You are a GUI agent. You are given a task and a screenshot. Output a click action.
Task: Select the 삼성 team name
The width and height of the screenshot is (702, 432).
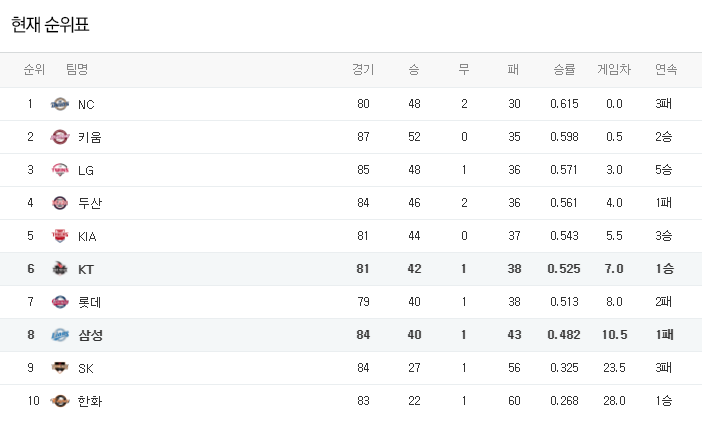click(90, 335)
